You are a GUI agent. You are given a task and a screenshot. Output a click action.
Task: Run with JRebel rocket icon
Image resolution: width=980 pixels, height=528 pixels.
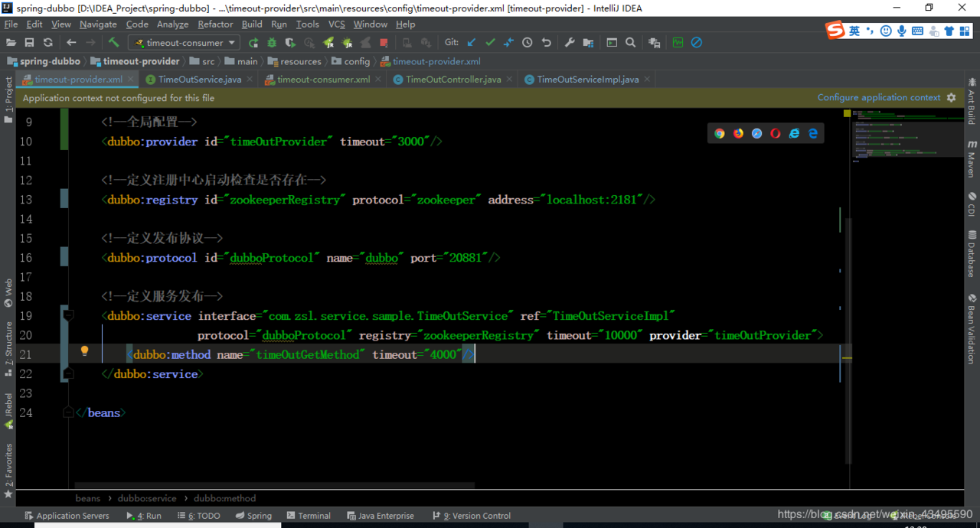[x=328, y=43]
